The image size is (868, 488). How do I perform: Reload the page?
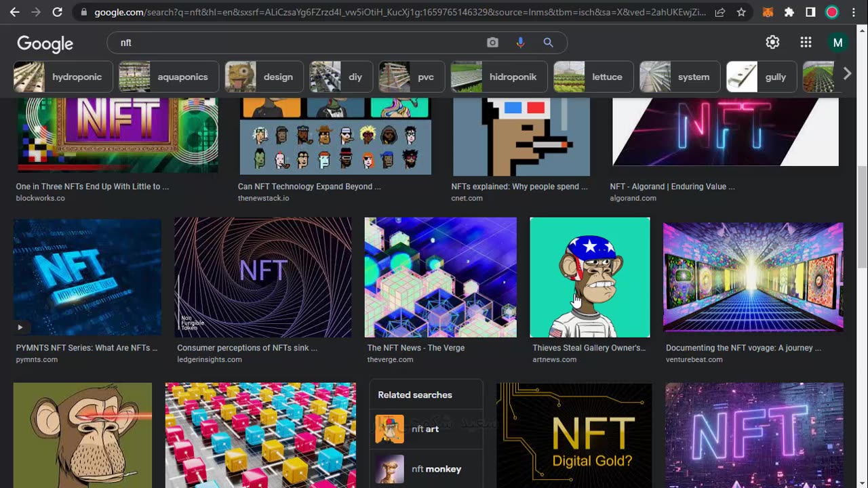pos(58,12)
